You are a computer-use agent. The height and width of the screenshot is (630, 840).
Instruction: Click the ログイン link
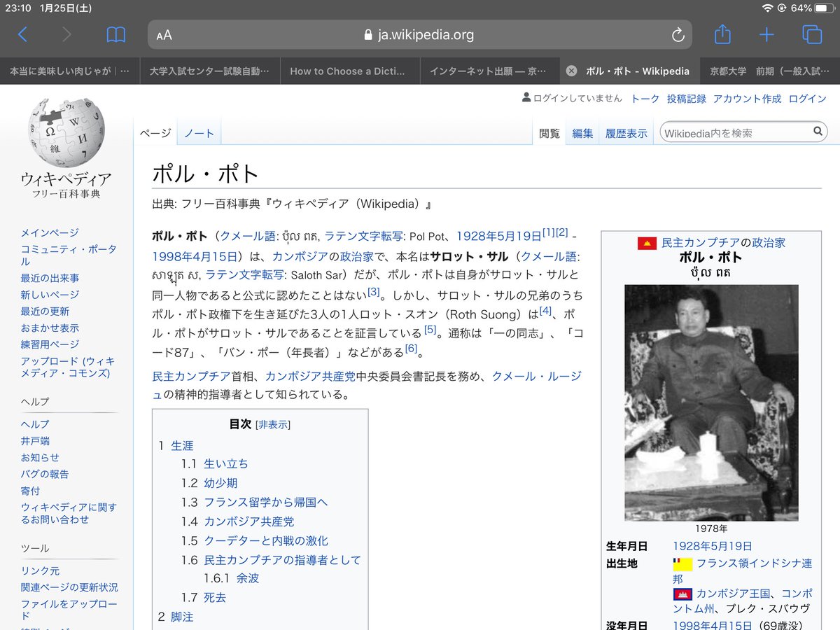(x=807, y=99)
